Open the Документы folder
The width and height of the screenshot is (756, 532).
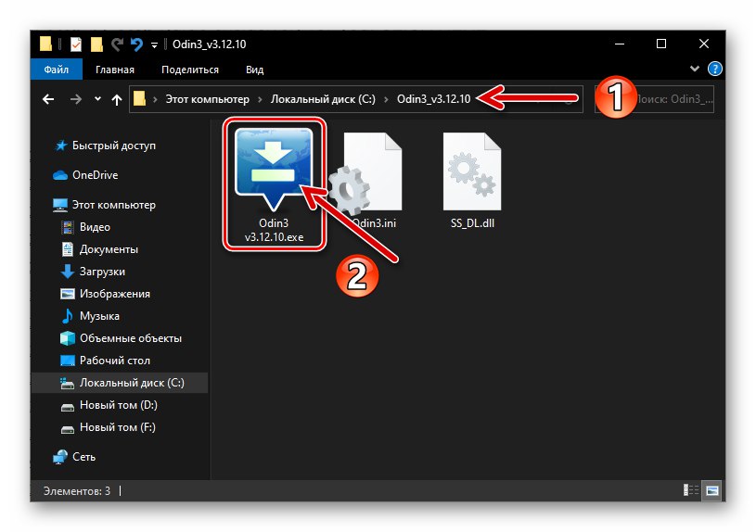click(x=109, y=249)
